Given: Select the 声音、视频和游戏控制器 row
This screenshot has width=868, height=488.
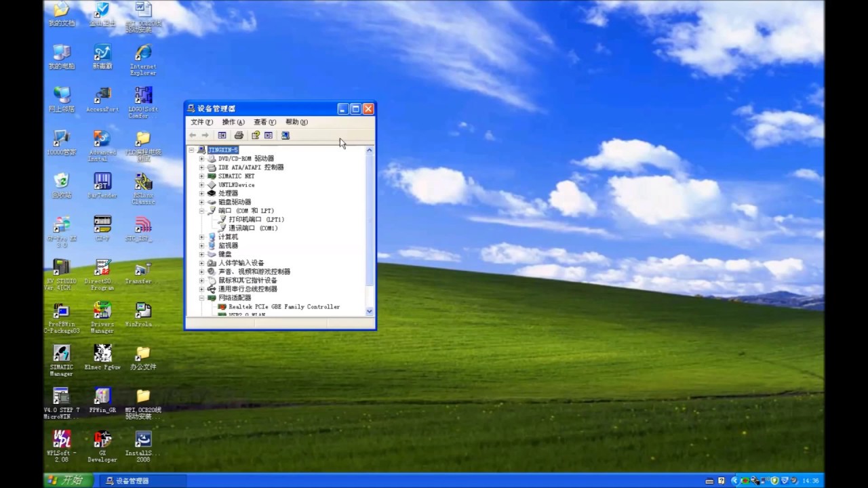Looking at the screenshot, I should [x=249, y=271].
